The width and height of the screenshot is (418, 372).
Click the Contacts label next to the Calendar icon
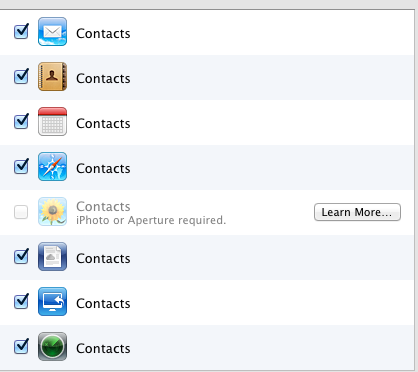(103, 123)
